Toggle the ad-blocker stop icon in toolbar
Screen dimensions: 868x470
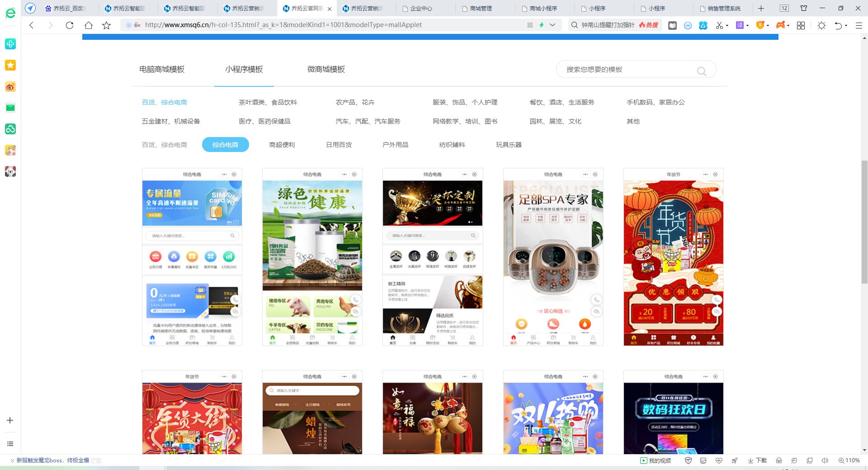(x=688, y=26)
